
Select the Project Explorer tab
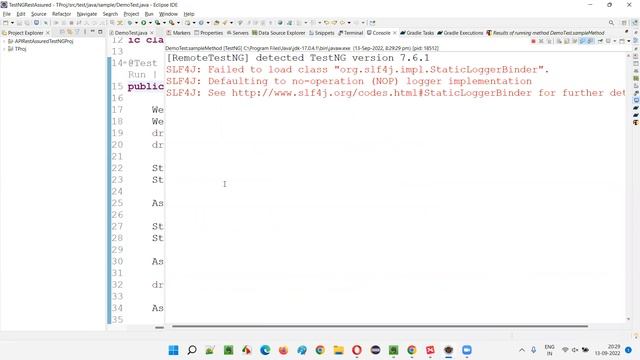[23, 33]
